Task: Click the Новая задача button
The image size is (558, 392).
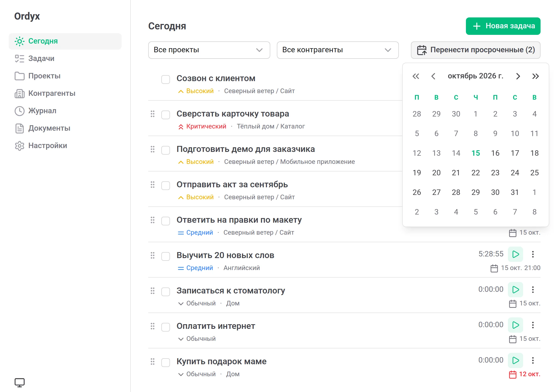Action: (503, 26)
